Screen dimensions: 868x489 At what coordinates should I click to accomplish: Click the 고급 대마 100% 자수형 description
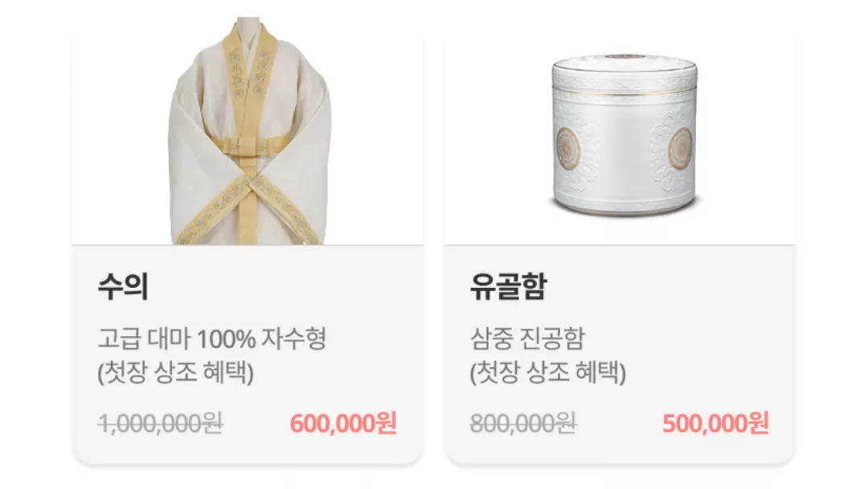[x=212, y=339]
